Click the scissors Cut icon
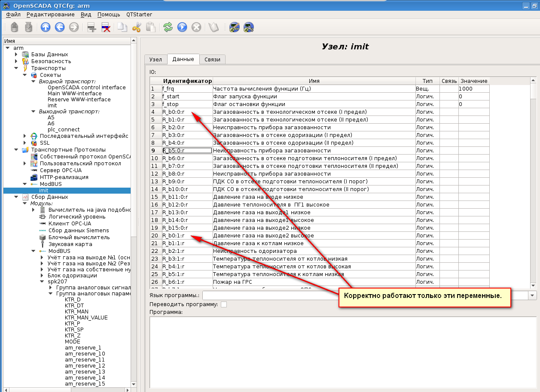This screenshot has height=392, width=540. point(137,27)
